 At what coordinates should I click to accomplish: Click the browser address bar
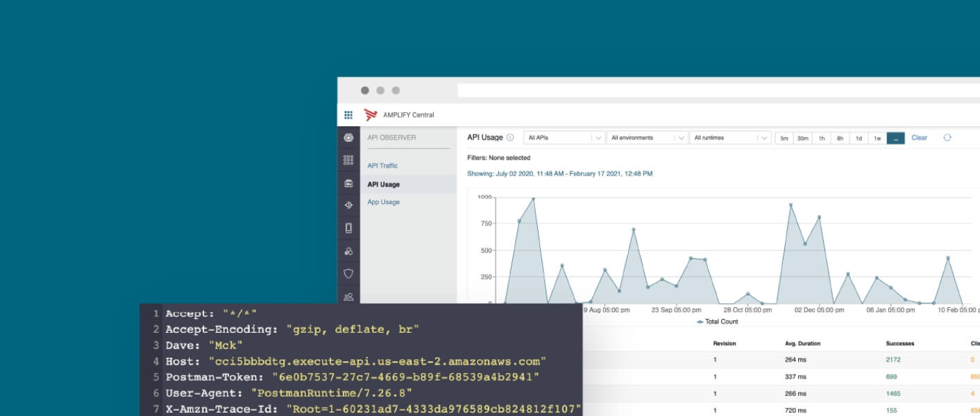718,90
